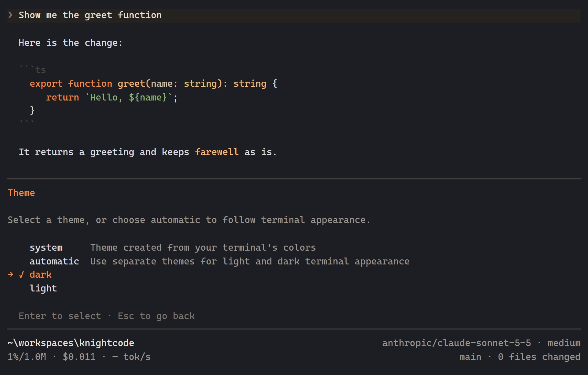Click the prompt text 'Show me the greet function'
Screen dimensions: 588x375
click(x=90, y=15)
